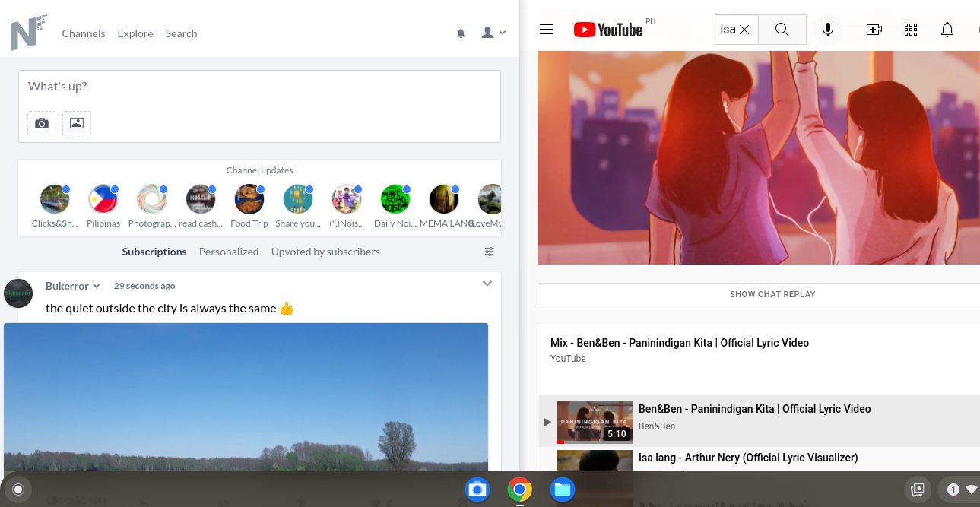Expand the post options chevron
Viewport: 980px width, 507px height.
pos(487,284)
